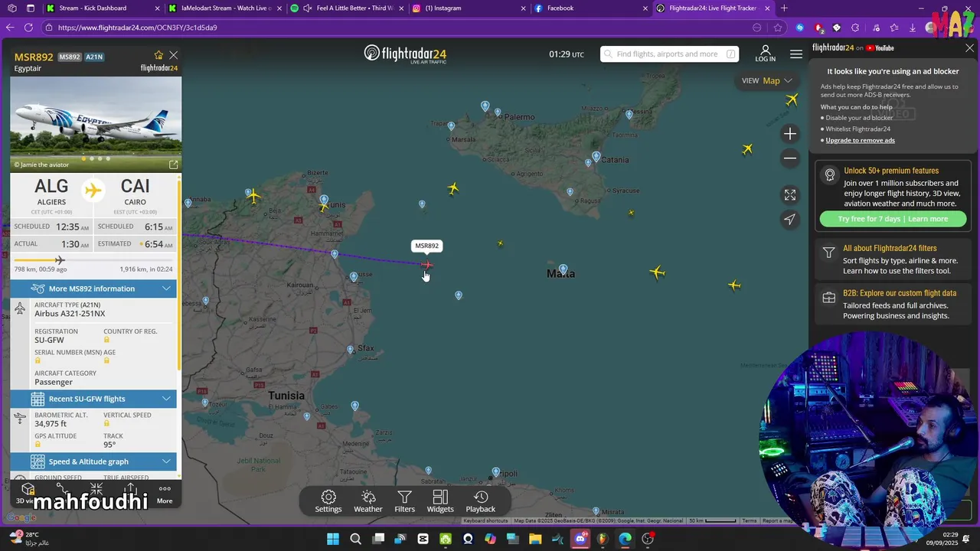Click the A21N aircraft type badge
Viewport: 980px width, 551px height.
click(94, 57)
